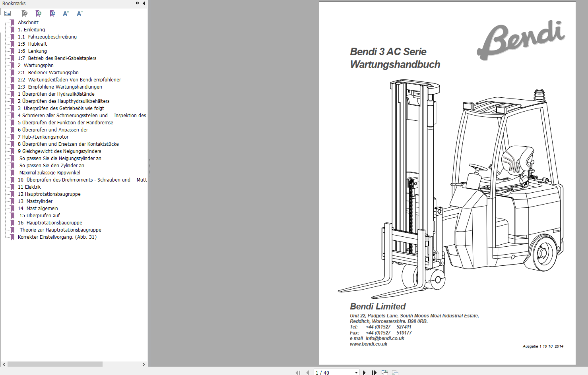Select bookmark '2 Wartungsplan'

(35, 65)
